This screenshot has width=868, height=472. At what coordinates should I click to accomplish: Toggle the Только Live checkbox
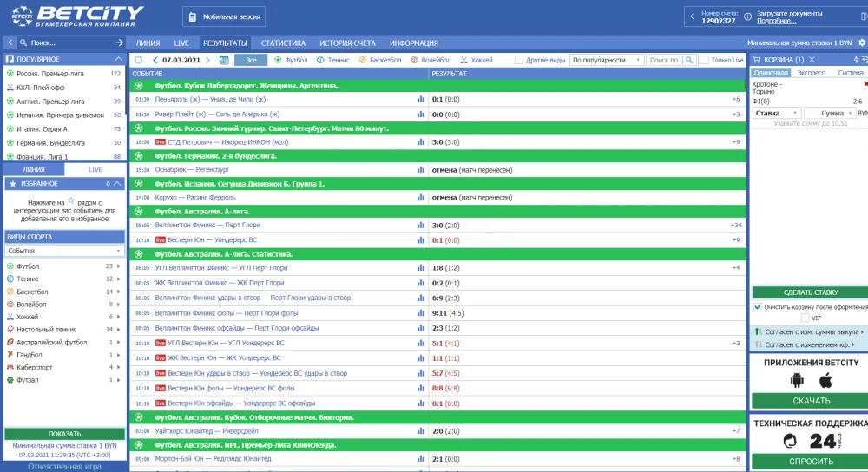tap(704, 60)
